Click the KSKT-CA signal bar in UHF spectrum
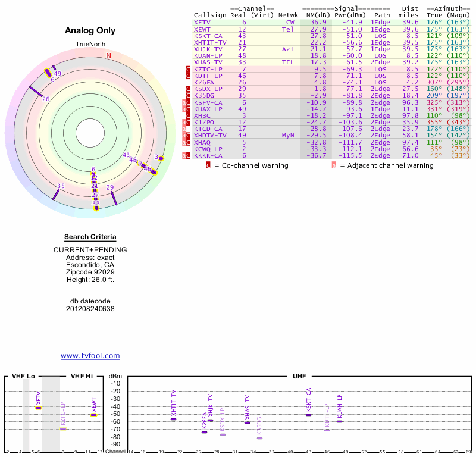Screen dimensions: 476x457 pyautogui.click(x=308, y=415)
